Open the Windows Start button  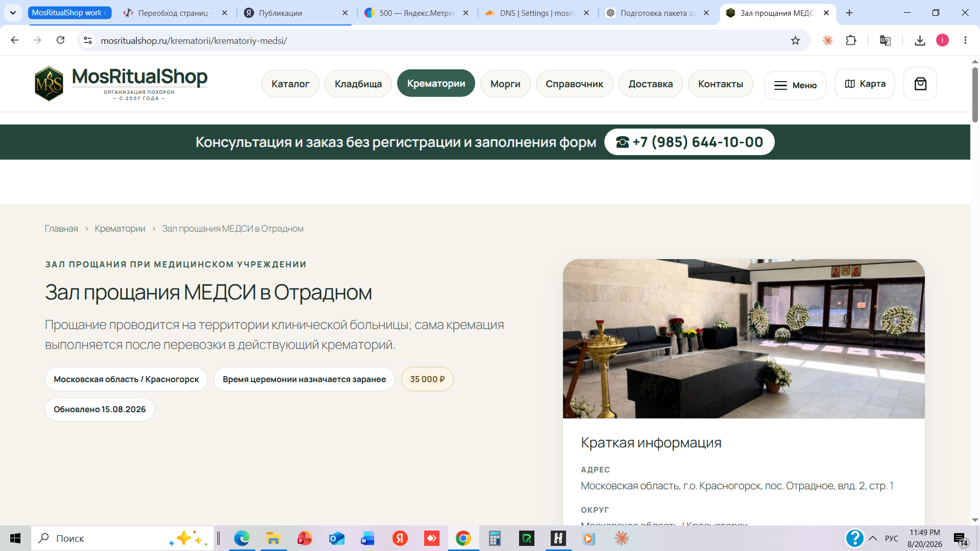[x=15, y=538]
